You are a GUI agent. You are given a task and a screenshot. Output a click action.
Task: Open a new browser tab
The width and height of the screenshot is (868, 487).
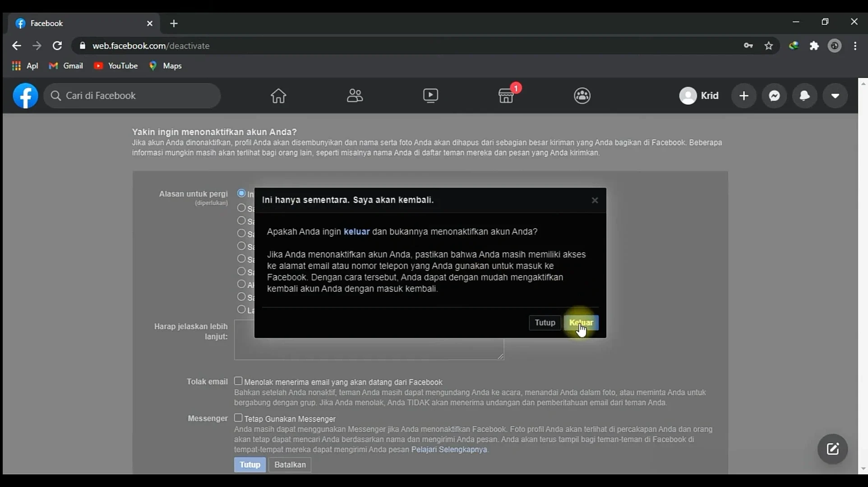(174, 23)
